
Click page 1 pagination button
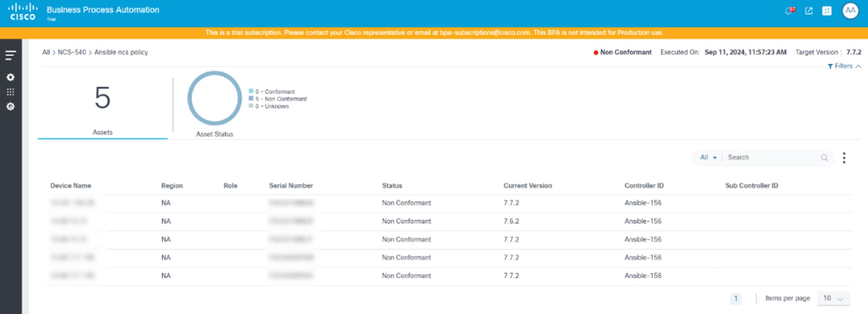(x=735, y=298)
